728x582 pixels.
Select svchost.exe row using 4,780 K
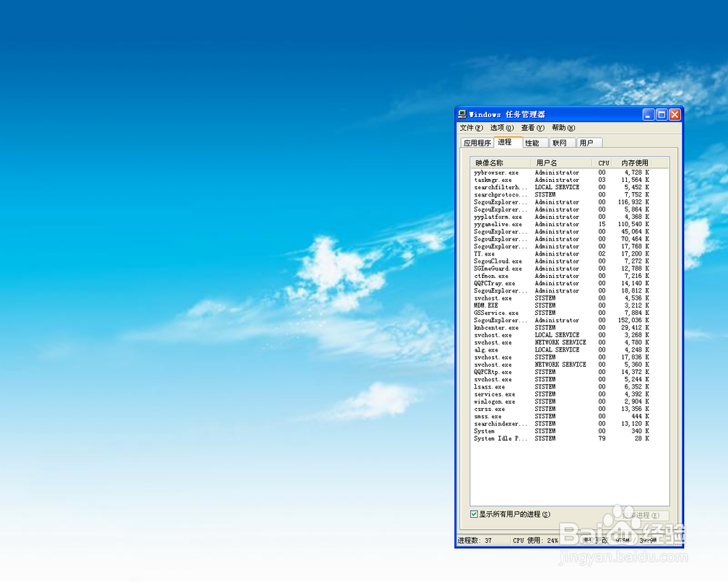(561, 343)
